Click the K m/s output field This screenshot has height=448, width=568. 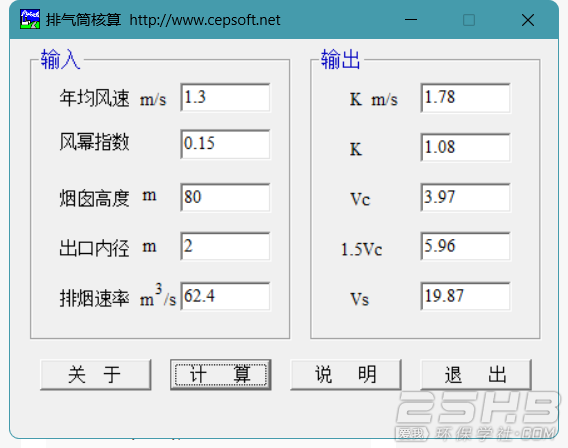click(465, 98)
